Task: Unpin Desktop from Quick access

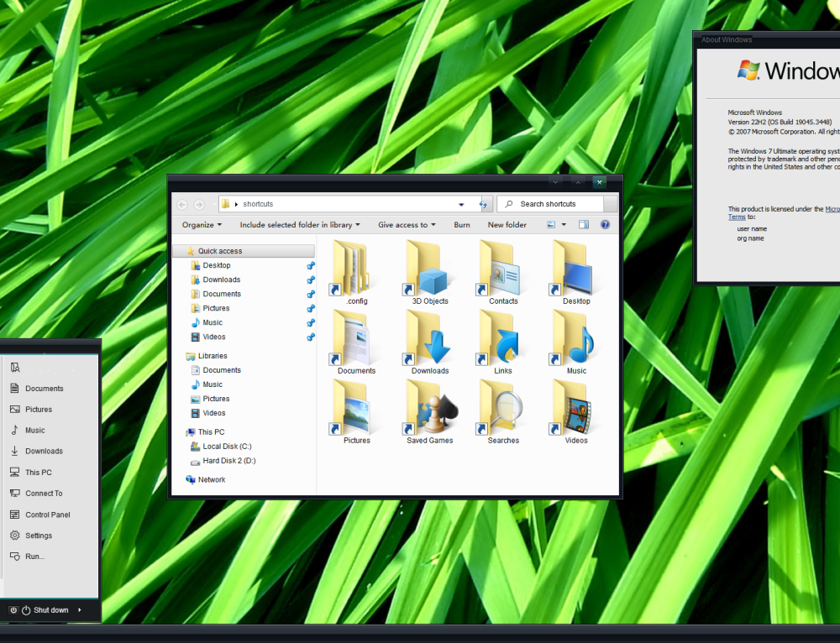Action: [310, 264]
